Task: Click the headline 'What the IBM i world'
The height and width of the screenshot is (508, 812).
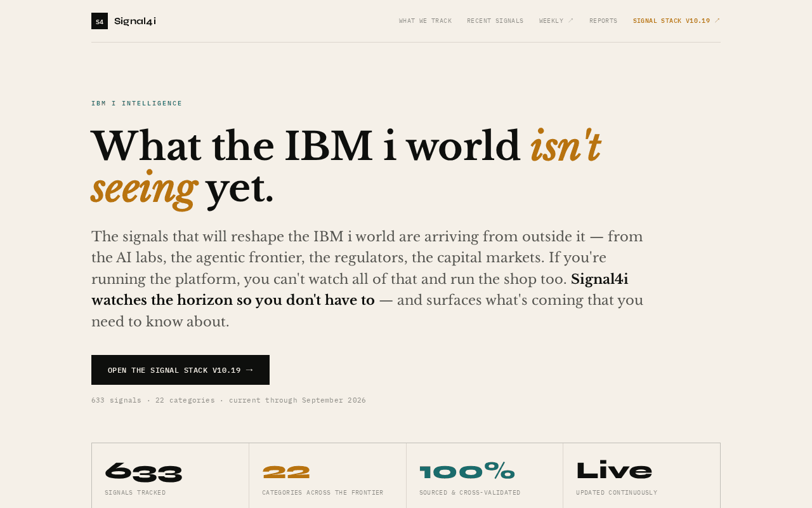Action: [306, 147]
